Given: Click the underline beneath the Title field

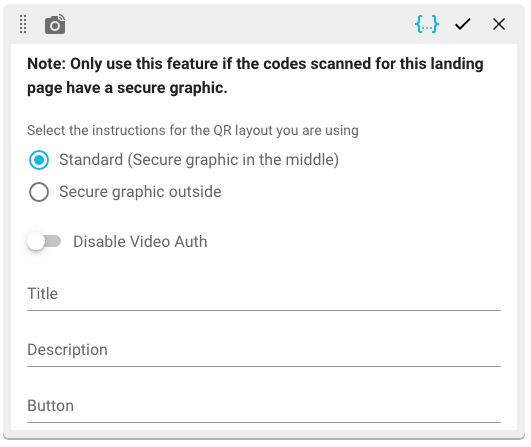Looking at the screenshot, I should tap(264, 310).
